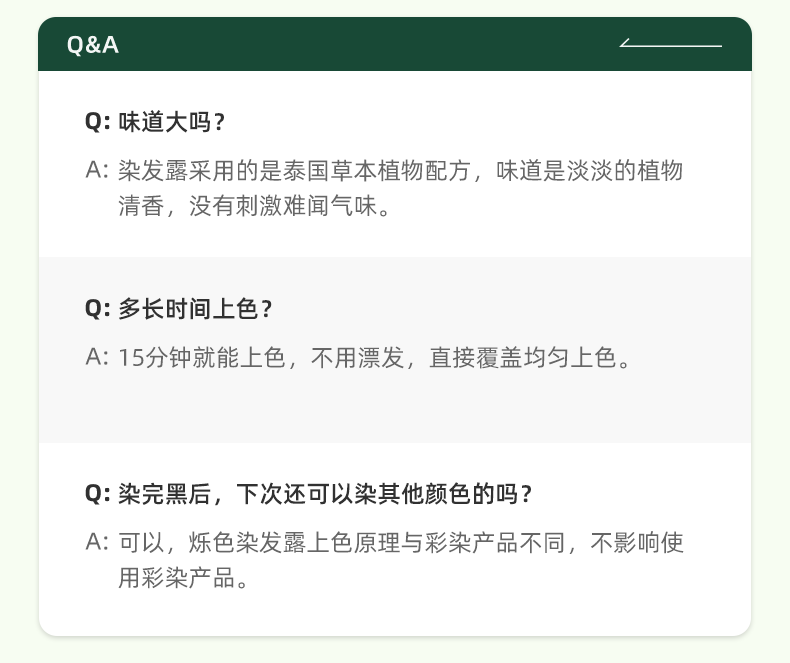Expand the question 多长时间上色?
790x663 pixels.
195,309
